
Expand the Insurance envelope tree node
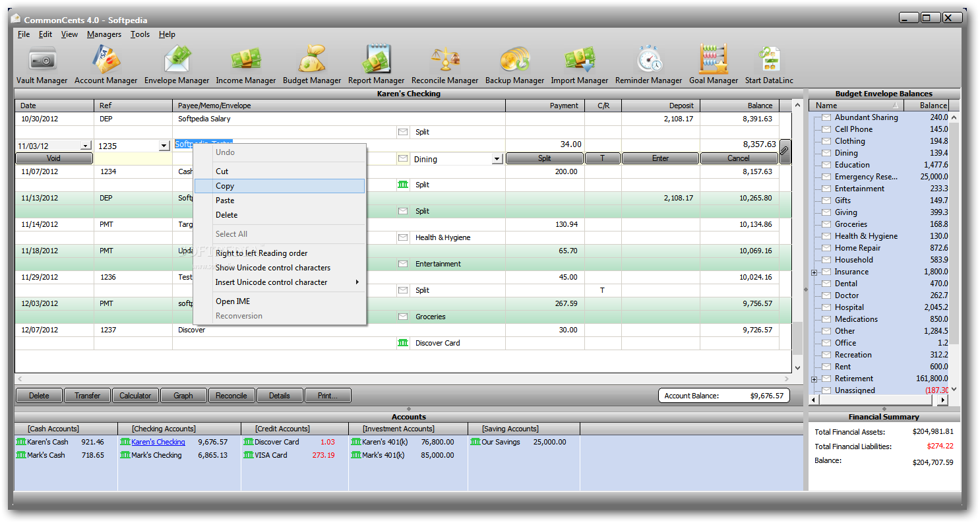pos(814,272)
